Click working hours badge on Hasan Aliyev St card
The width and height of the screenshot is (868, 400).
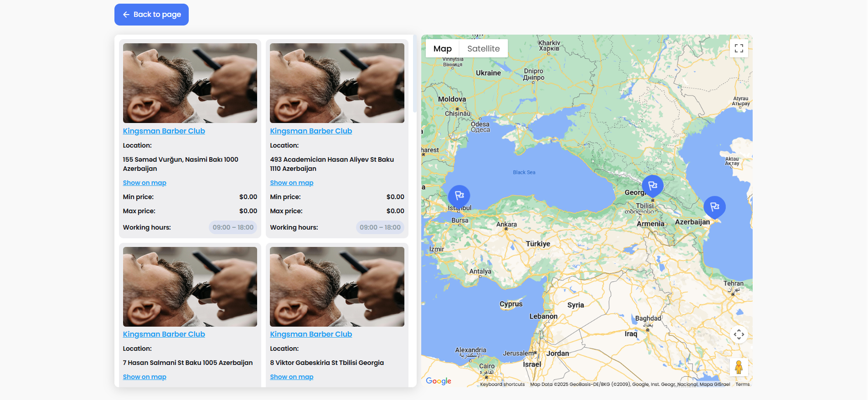point(380,227)
